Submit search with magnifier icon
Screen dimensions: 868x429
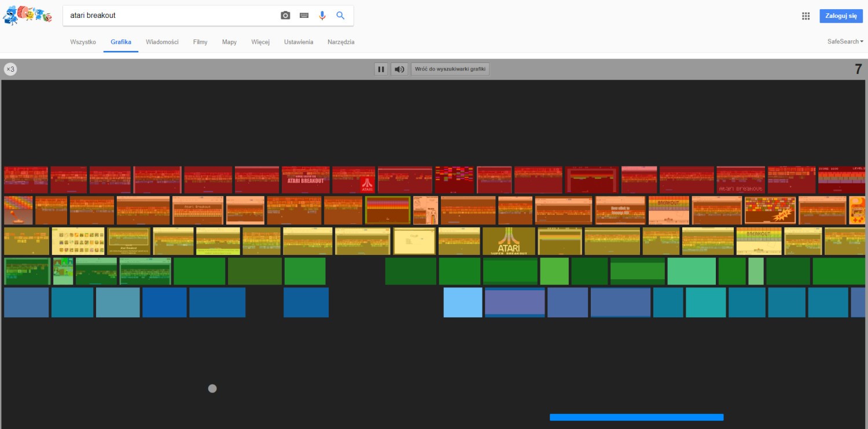[340, 16]
